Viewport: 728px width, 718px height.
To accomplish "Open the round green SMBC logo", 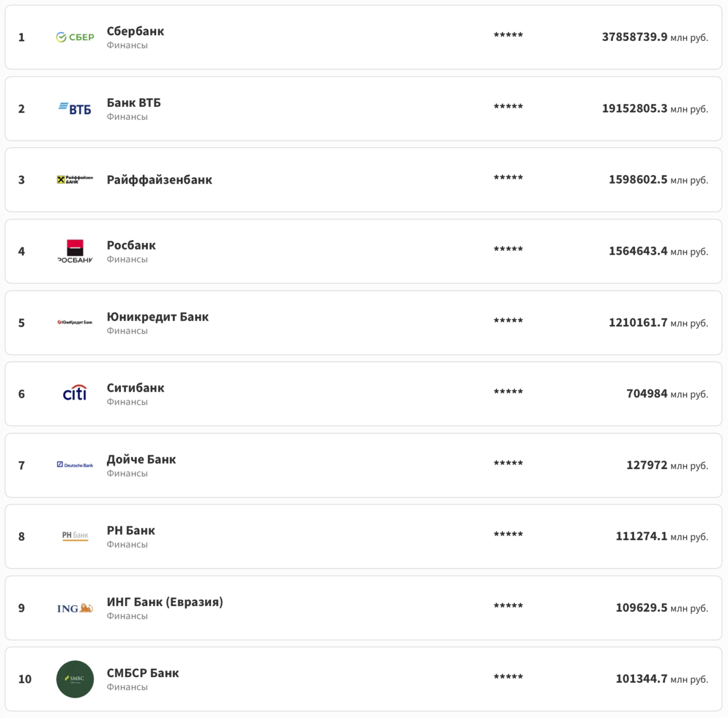I will coord(75,679).
